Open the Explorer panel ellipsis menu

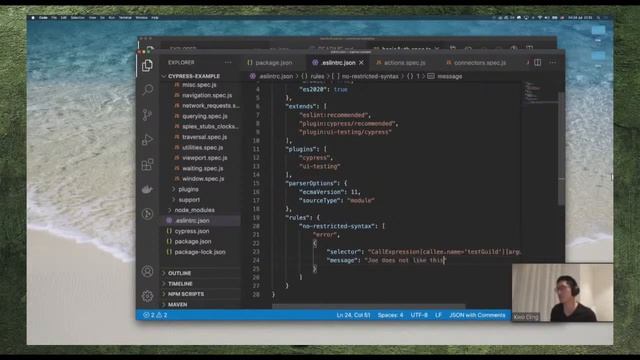click(228, 62)
